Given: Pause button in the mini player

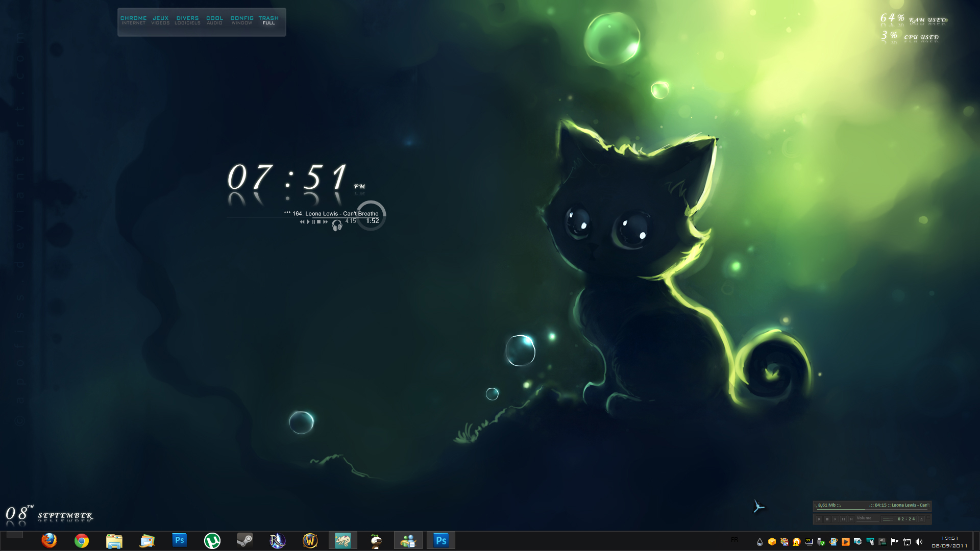Looking at the screenshot, I should 843,519.
